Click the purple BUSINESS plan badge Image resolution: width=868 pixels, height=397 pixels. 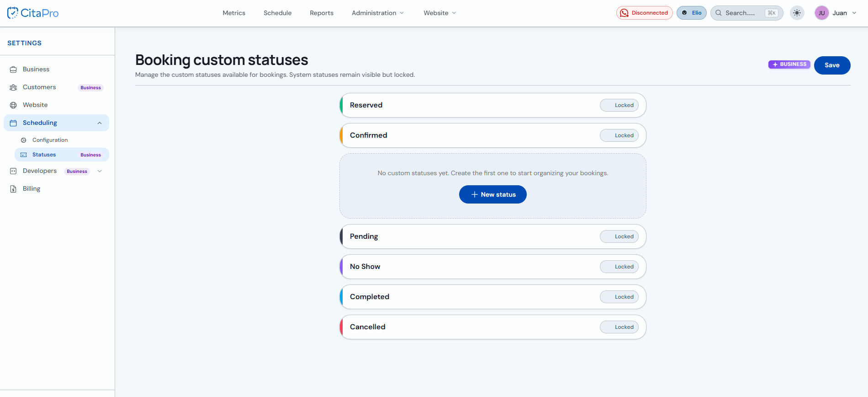(x=789, y=64)
